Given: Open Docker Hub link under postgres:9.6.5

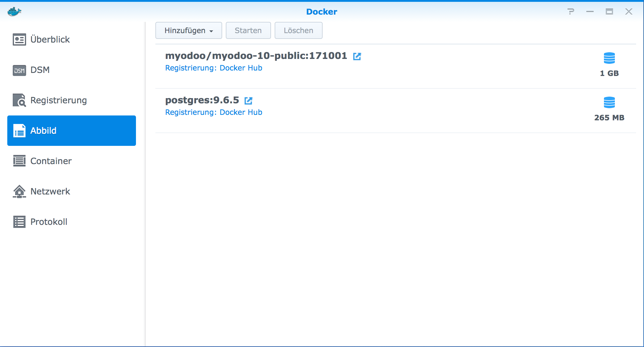Looking at the screenshot, I should (241, 112).
